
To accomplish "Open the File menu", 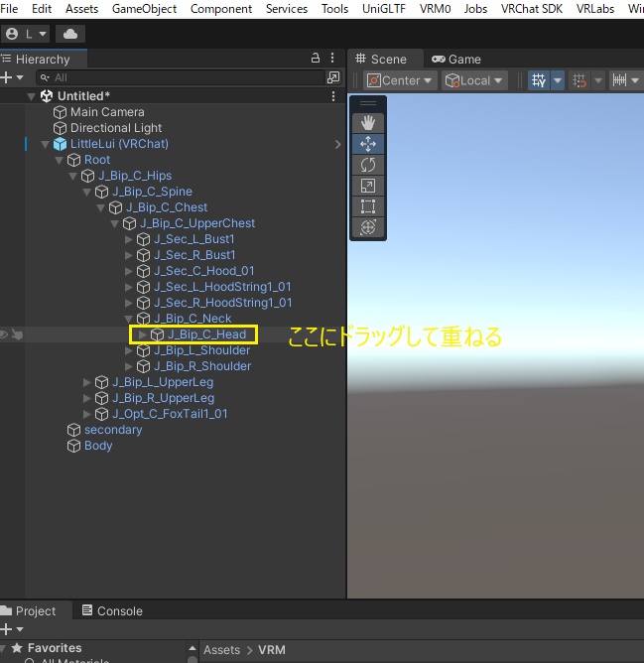I will coord(9,9).
